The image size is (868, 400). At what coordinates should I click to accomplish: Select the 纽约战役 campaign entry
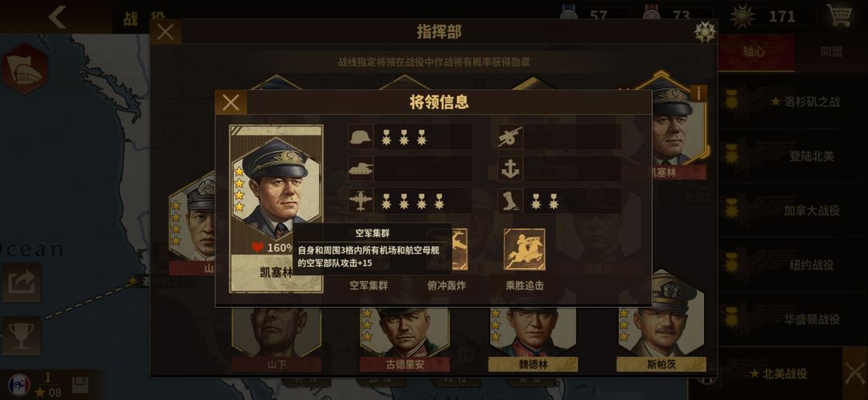click(793, 265)
